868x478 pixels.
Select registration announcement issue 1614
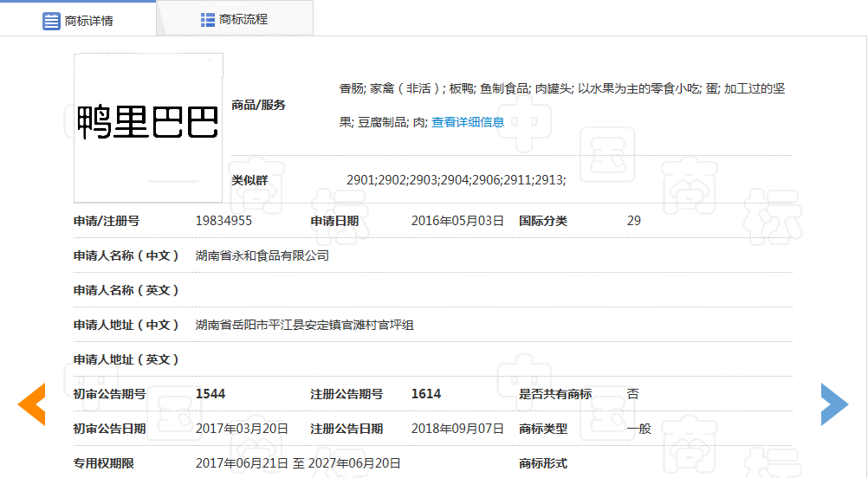pos(426,394)
